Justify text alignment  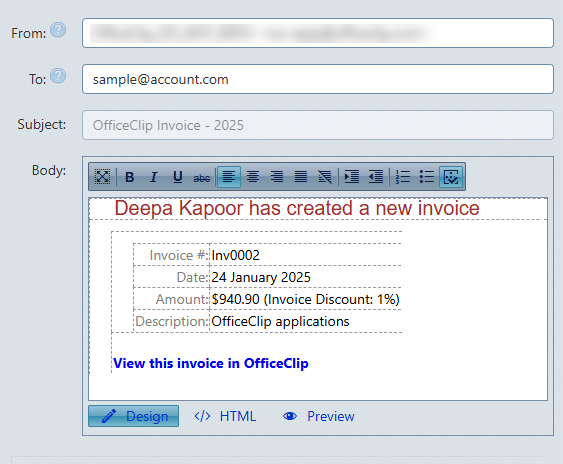tap(301, 177)
